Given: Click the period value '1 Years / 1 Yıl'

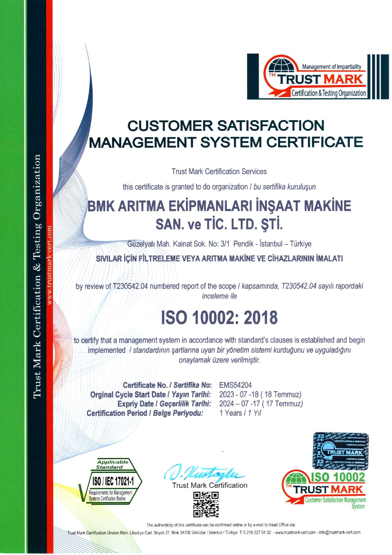Looking at the screenshot, I should click(x=240, y=413).
